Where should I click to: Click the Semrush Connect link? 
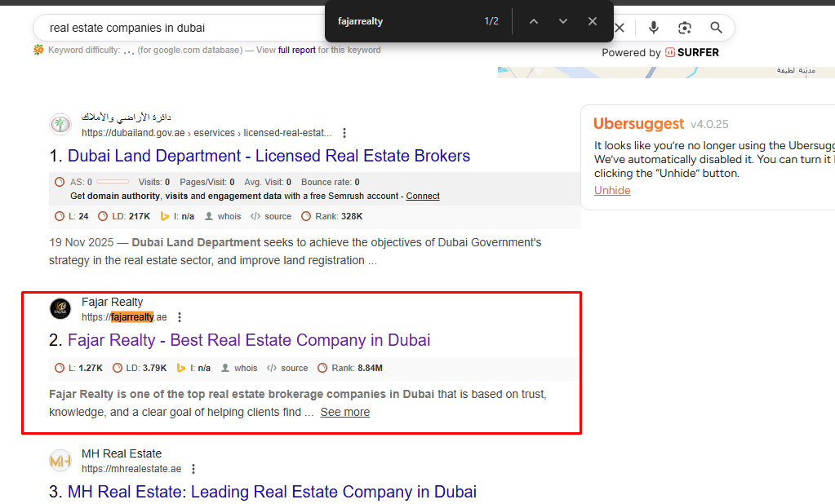click(423, 196)
